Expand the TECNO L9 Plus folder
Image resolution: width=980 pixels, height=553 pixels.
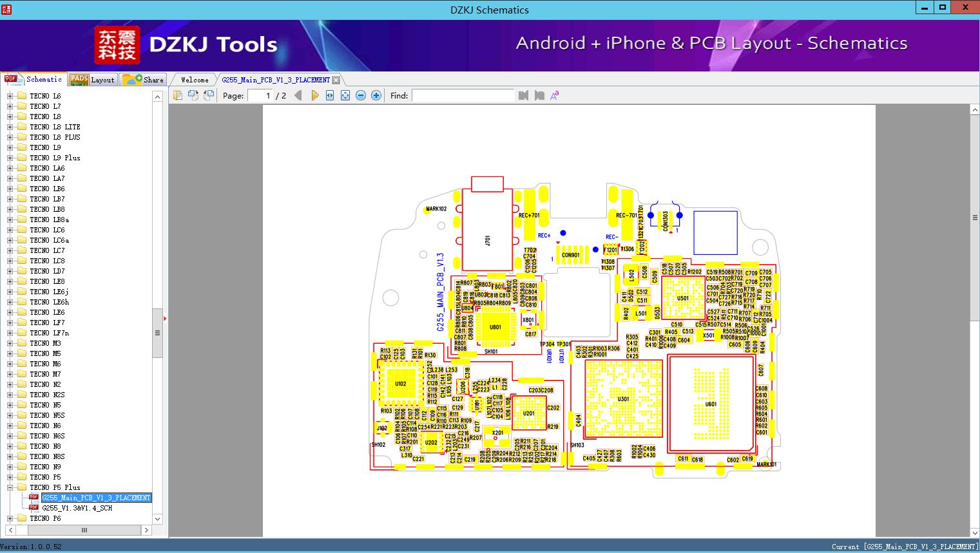point(10,158)
